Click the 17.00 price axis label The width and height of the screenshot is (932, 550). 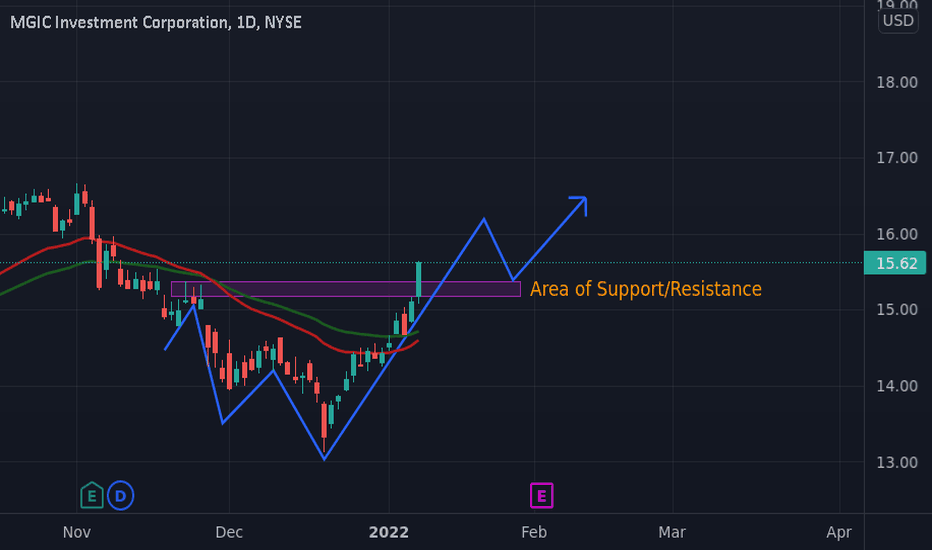coord(897,158)
